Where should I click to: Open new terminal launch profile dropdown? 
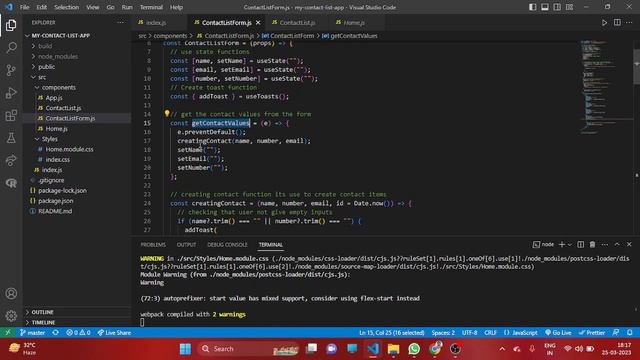[570, 244]
